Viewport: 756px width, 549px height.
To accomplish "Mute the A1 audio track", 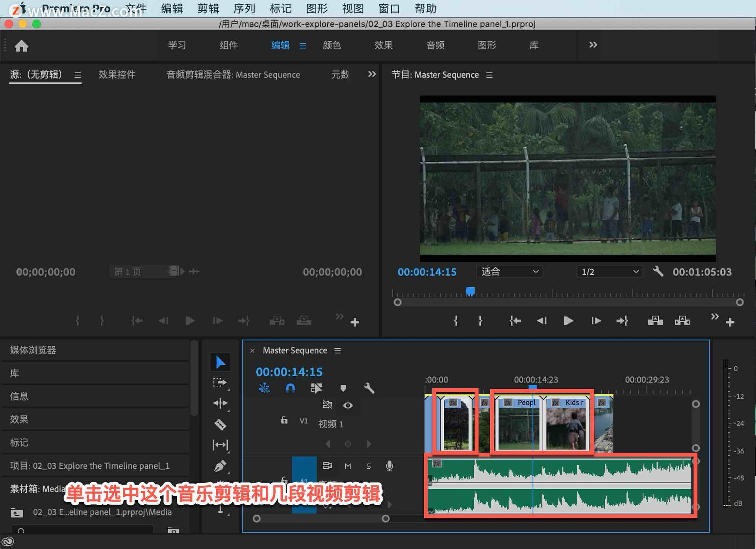I will 348,466.
